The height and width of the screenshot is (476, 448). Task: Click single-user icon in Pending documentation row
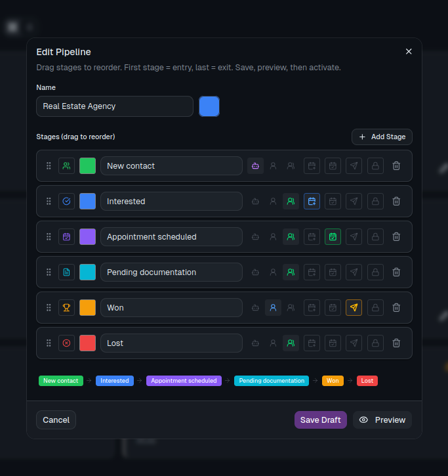point(273,272)
